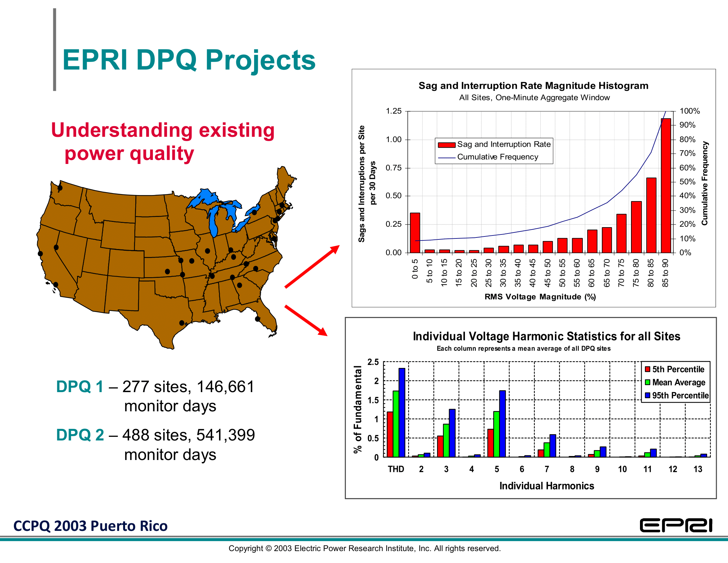728x563 pixels.
Task: Click the DPQ 2 label text
Action: (80, 435)
